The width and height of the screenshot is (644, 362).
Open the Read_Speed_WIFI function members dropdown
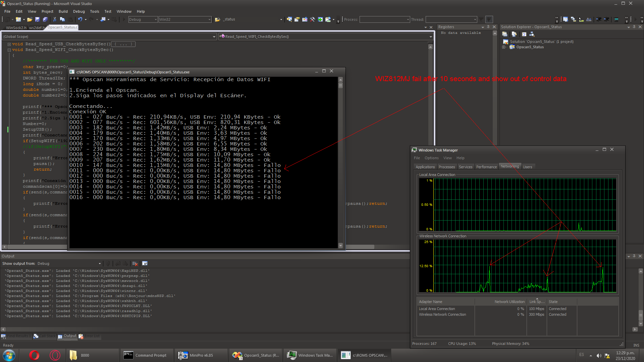coord(325,37)
